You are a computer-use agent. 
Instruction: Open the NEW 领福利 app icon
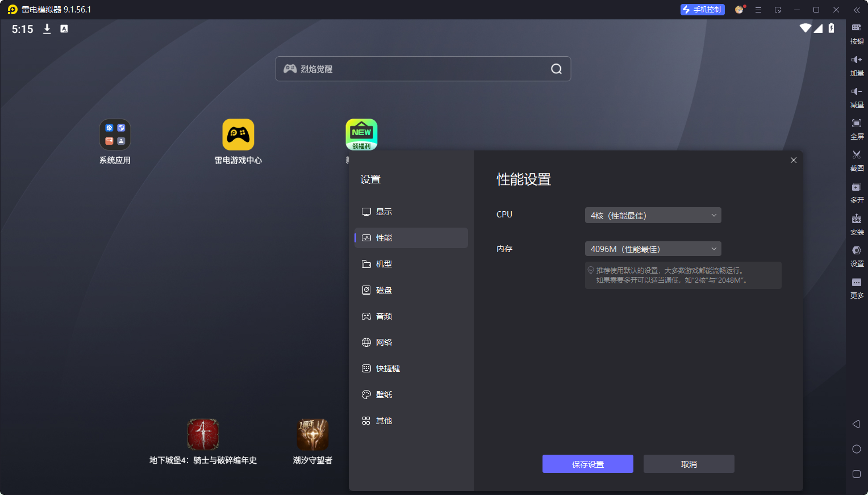click(x=361, y=135)
